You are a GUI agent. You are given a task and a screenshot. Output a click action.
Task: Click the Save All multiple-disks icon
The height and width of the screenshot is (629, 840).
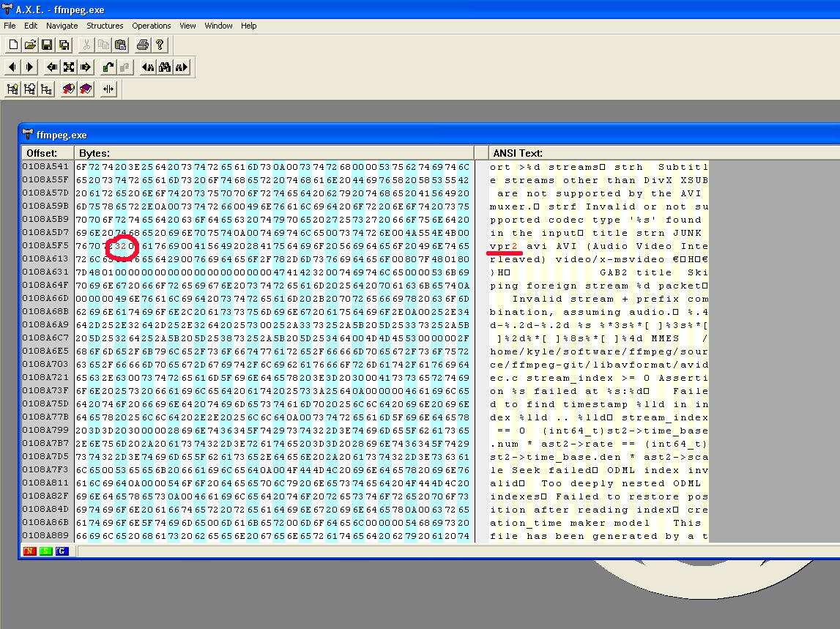64,45
